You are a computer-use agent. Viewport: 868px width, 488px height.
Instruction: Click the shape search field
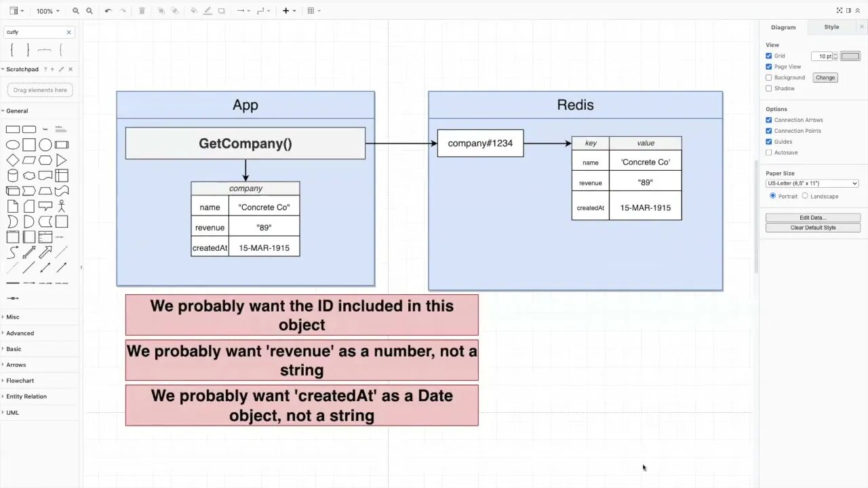35,32
